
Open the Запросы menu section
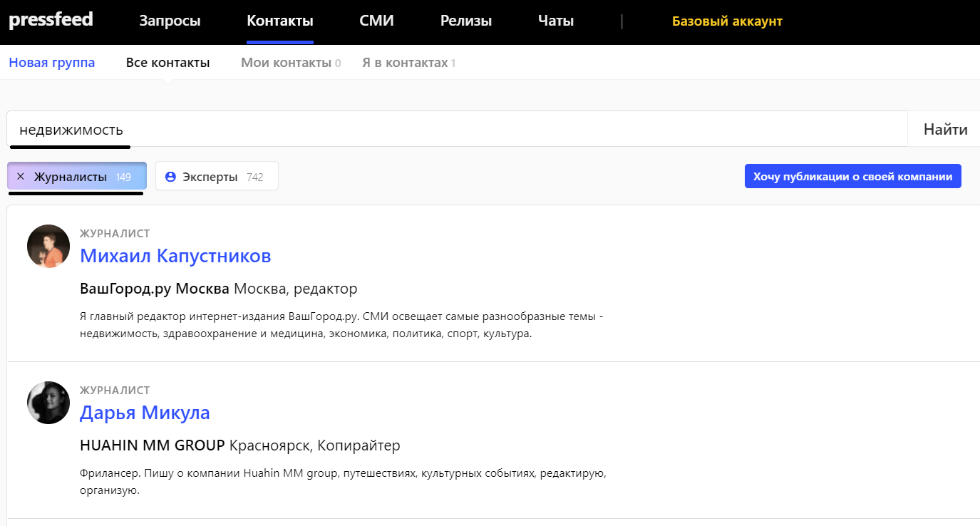(170, 21)
